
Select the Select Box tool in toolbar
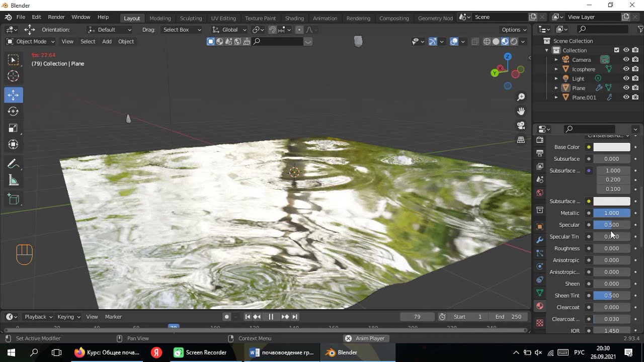click(14, 60)
